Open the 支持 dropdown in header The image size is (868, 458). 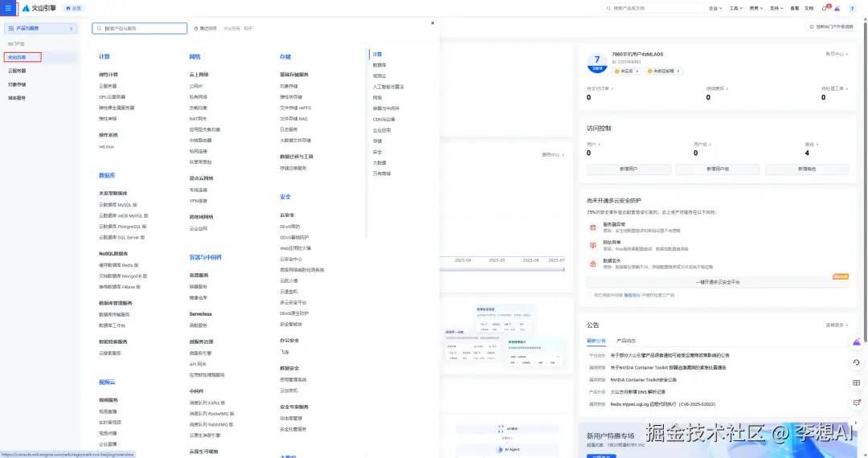pyautogui.click(x=776, y=8)
